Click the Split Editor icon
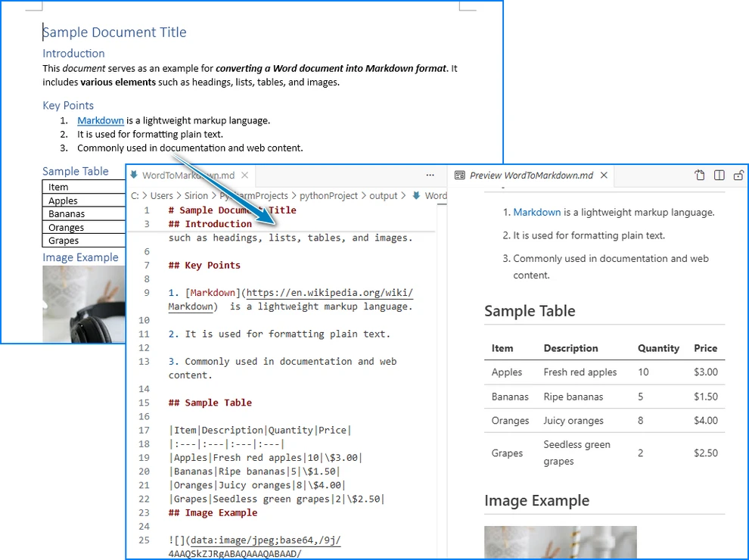The height and width of the screenshot is (560, 749). click(x=719, y=175)
